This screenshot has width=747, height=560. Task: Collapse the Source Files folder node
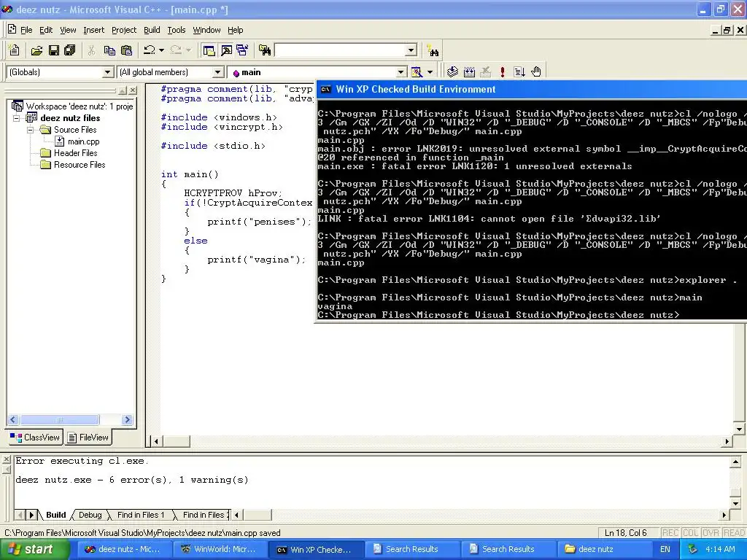pyautogui.click(x=31, y=130)
